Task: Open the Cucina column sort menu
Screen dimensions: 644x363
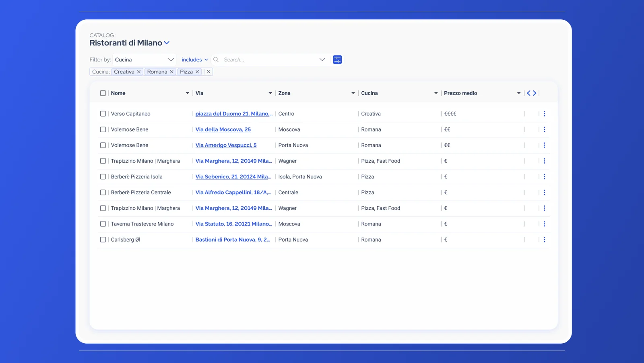Action: [436, 93]
